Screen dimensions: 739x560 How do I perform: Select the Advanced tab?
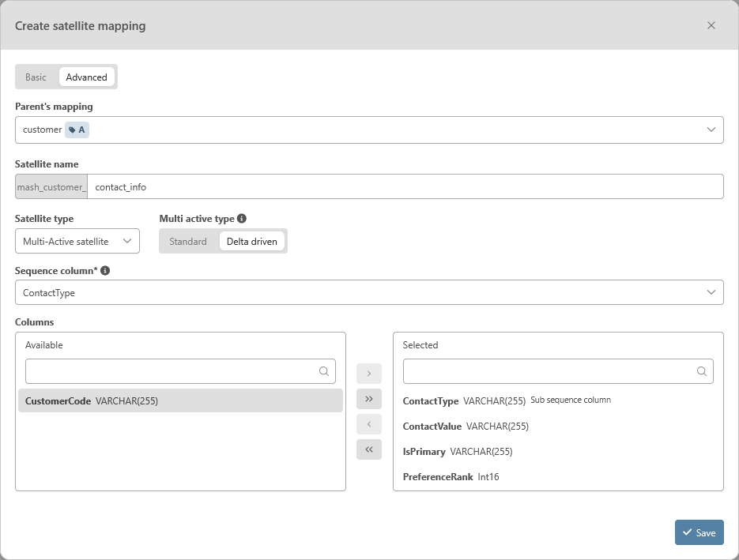(86, 77)
